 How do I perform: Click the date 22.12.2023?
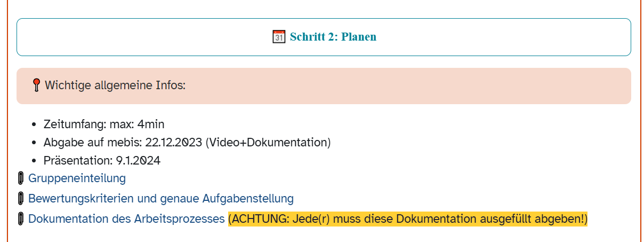click(x=174, y=143)
